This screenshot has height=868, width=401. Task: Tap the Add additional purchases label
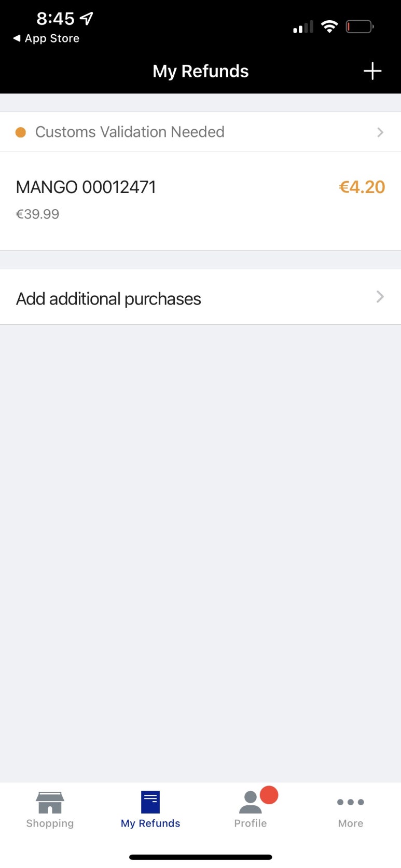pos(108,299)
